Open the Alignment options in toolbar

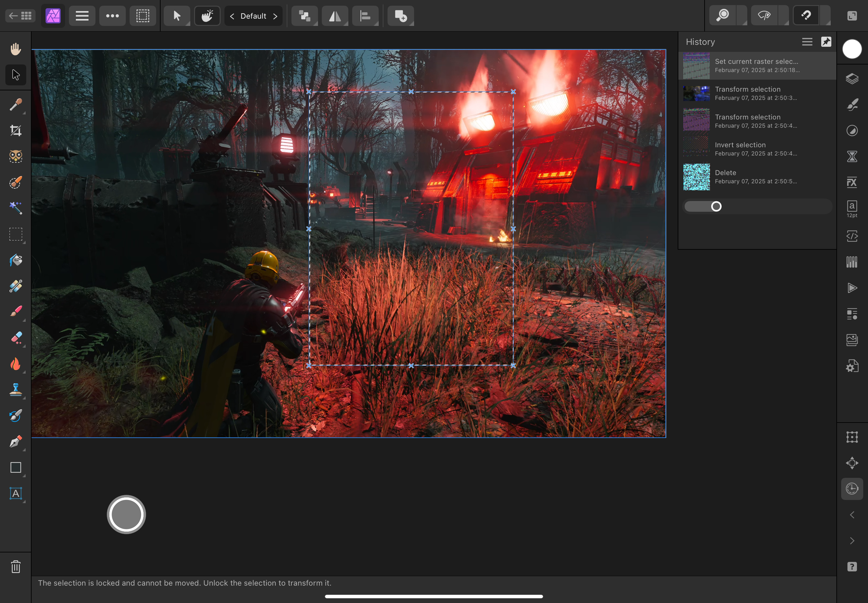[x=365, y=16]
